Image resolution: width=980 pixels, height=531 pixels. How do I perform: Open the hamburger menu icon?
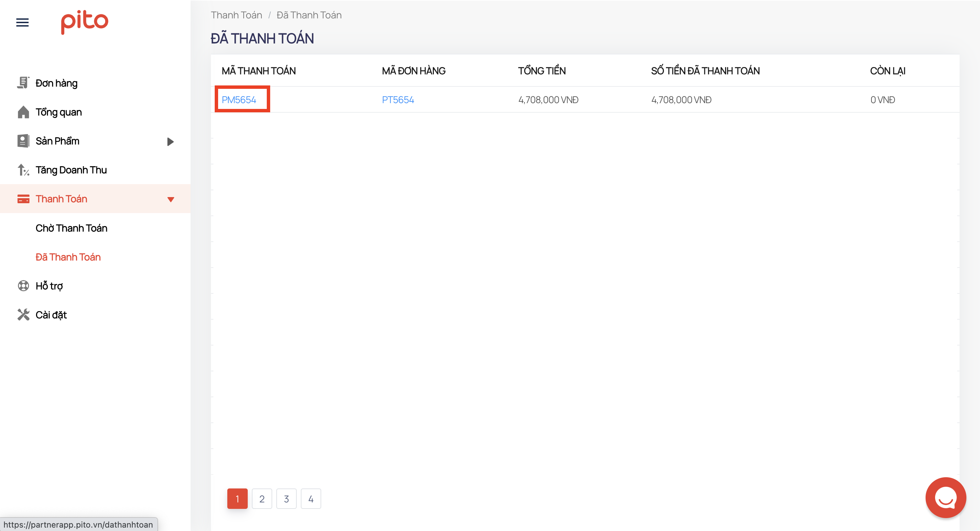pos(22,22)
